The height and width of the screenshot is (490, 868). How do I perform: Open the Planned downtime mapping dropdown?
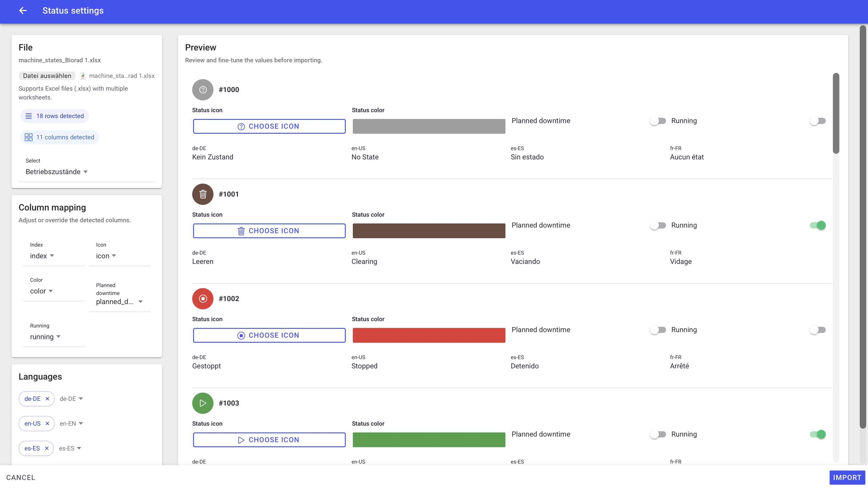pos(120,302)
